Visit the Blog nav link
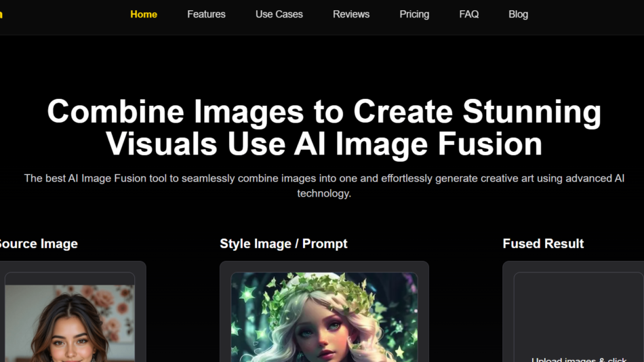644x362 pixels. point(518,14)
